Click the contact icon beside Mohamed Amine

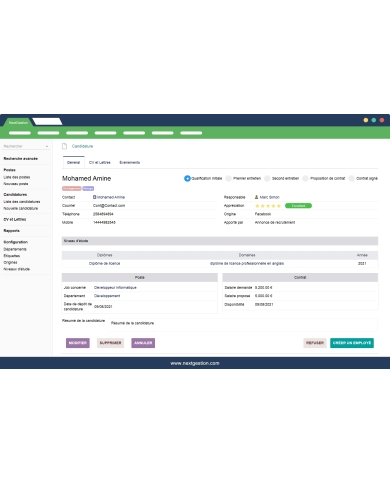[95, 197]
